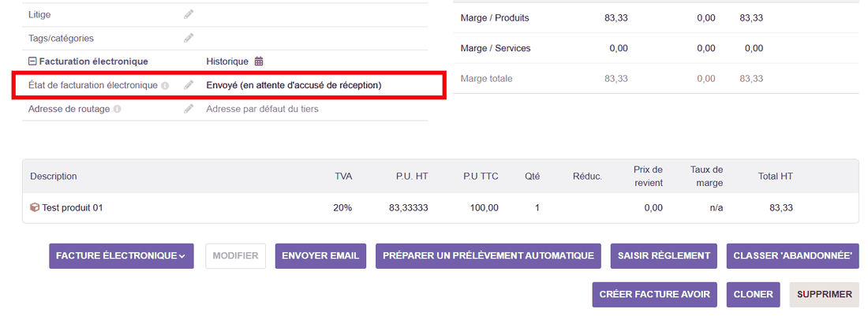This screenshot has height=335, width=868.
Task: Click the 'Marge / Services' row label
Action: (496, 48)
